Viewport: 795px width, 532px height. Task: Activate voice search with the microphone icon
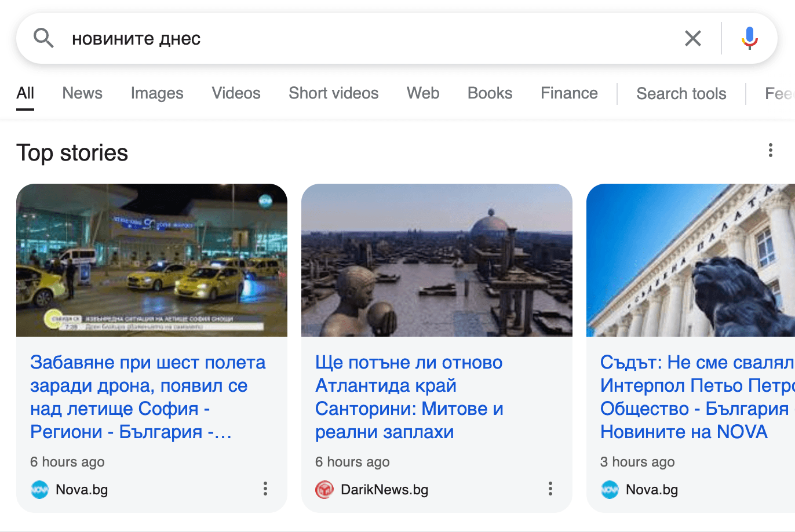(749, 38)
